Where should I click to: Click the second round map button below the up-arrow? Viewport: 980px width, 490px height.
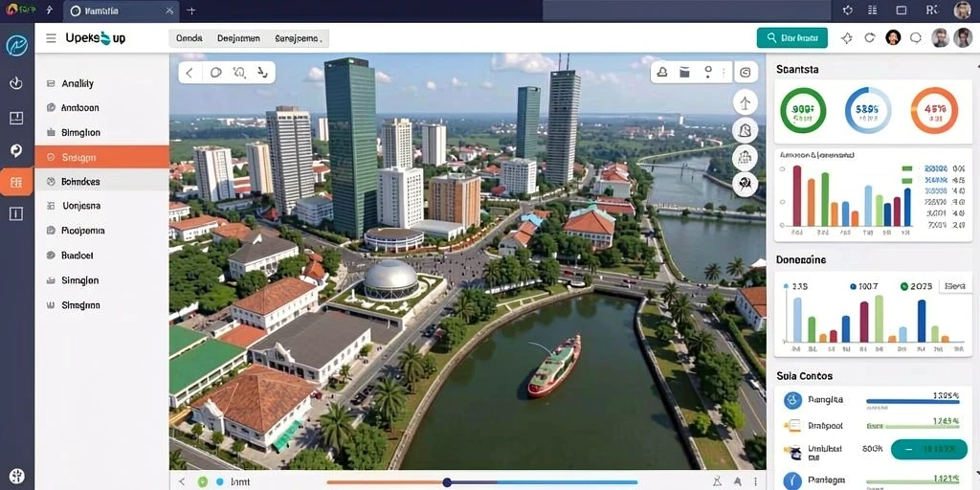(x=745, y=130)
